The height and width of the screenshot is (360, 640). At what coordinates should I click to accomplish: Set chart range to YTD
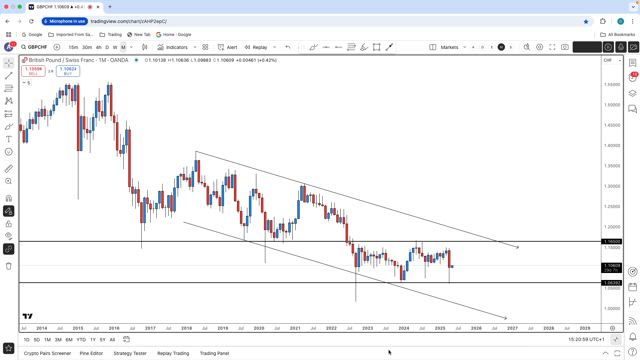(81, 340)
